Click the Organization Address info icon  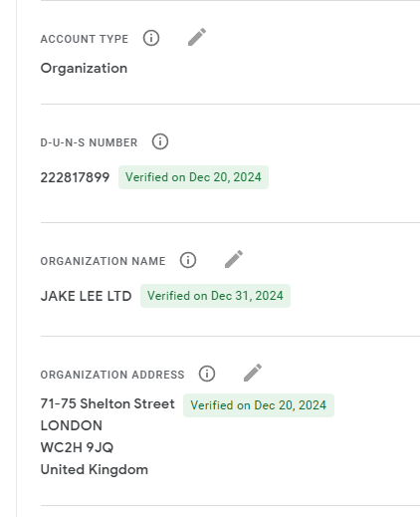[x=207, y=374]
